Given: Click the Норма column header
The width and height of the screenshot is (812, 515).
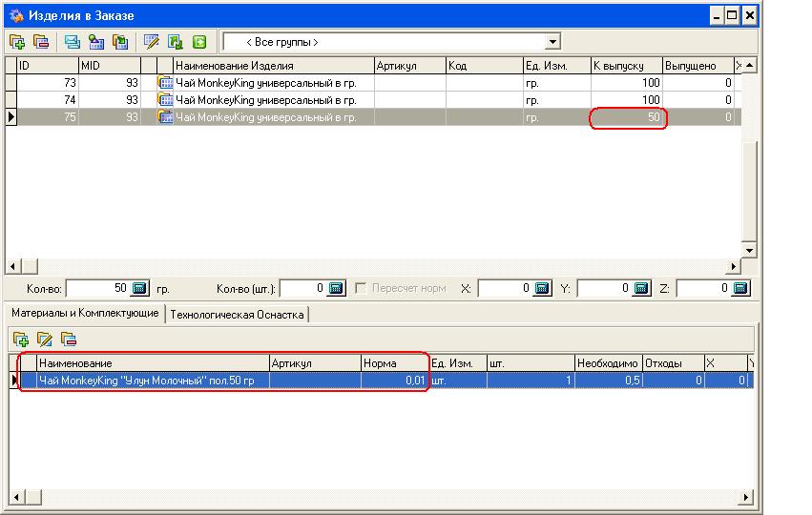Looking at the screenshot, I should (392, 363).
